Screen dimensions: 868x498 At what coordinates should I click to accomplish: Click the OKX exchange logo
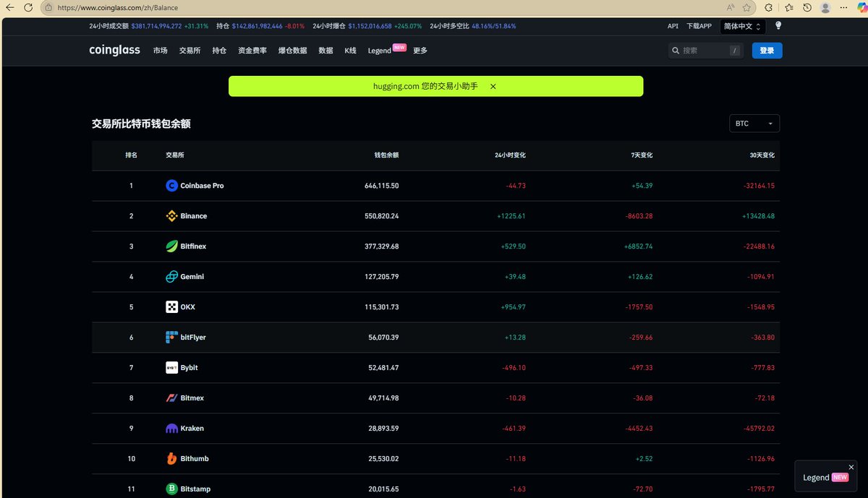tap(171, 307)
